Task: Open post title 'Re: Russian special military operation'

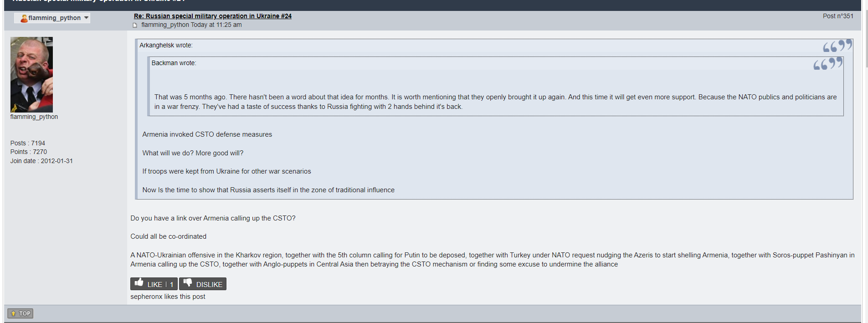Action: (212, 16)
